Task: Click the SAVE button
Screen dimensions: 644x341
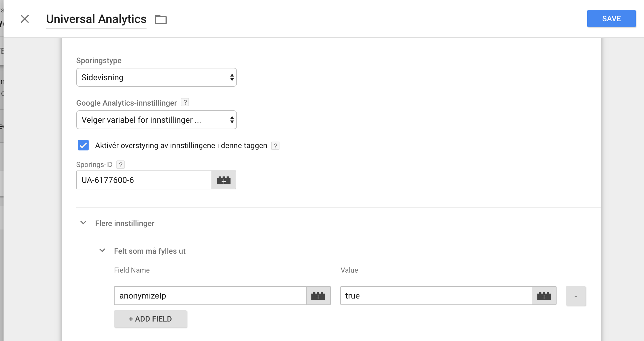Action: (611, 19)
